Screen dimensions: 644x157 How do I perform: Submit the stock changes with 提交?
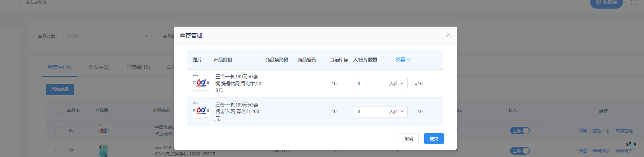pos(434,139)
